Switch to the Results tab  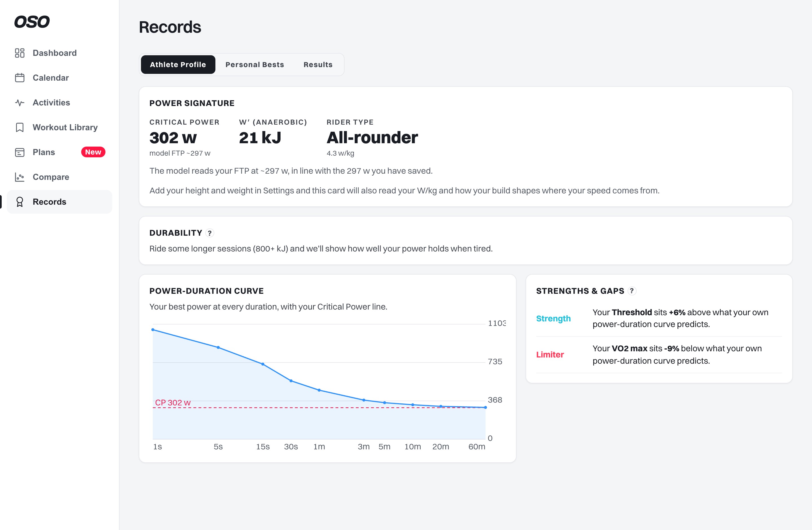coord(318,65)
